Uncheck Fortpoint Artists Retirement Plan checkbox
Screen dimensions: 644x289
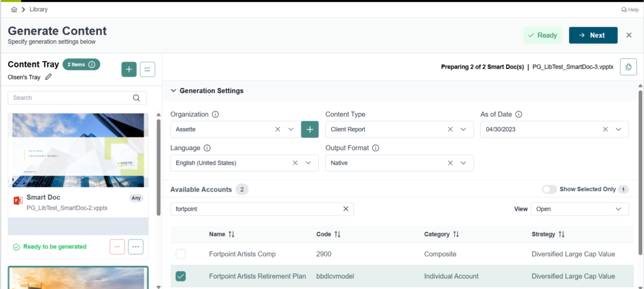click(x=180, y=276)
